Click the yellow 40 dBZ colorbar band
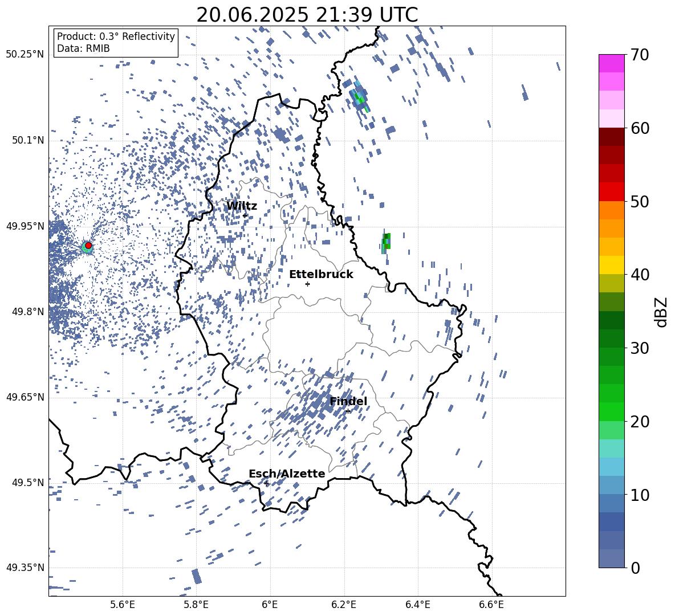The image size is (675, 616). (x=611, y=265)
